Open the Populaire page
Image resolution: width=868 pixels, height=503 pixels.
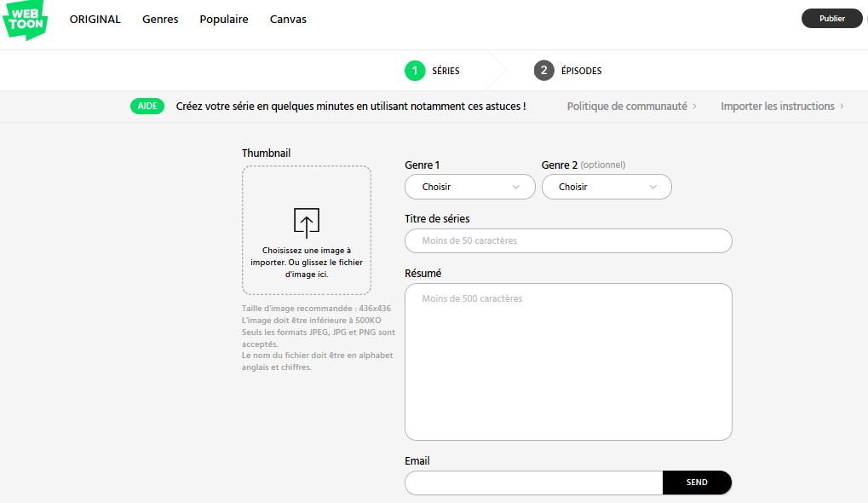pyautogui.click(x=224, y=19)
